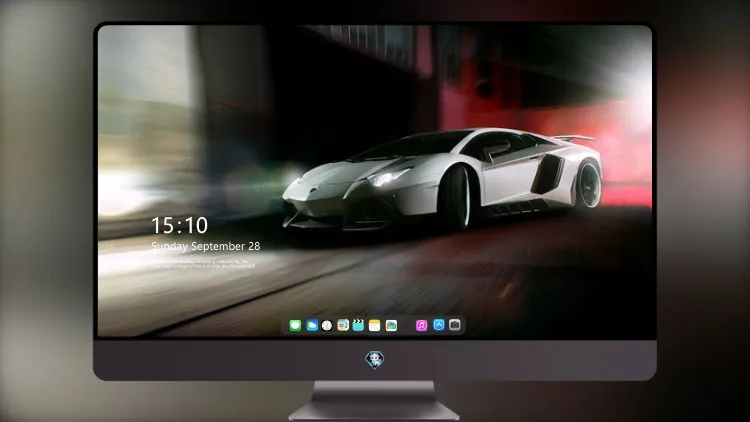Click the 15:10 clock widget
Viewport: 750px width, 422px height.
tap(179, 225)
